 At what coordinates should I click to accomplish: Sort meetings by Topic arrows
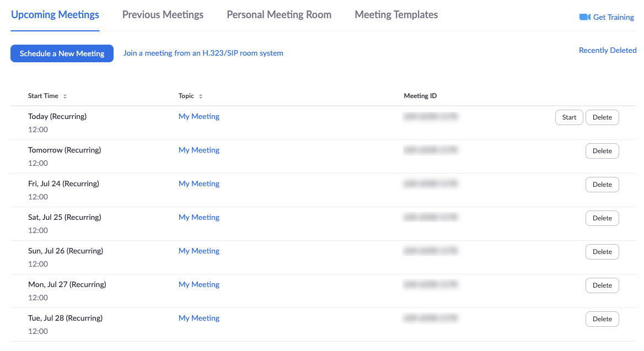coord(201,96)
